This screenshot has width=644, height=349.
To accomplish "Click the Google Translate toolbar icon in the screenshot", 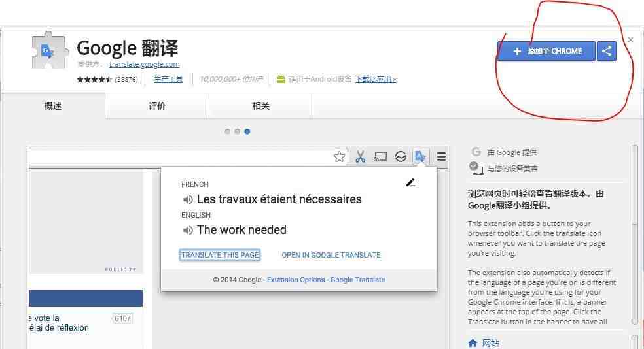I will point(420,157).
